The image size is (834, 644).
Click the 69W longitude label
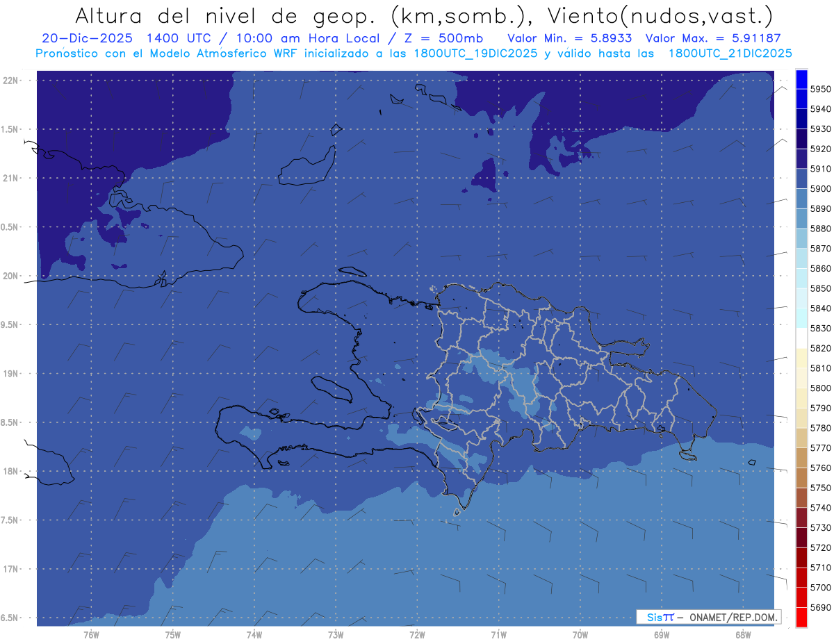[661, 635]
